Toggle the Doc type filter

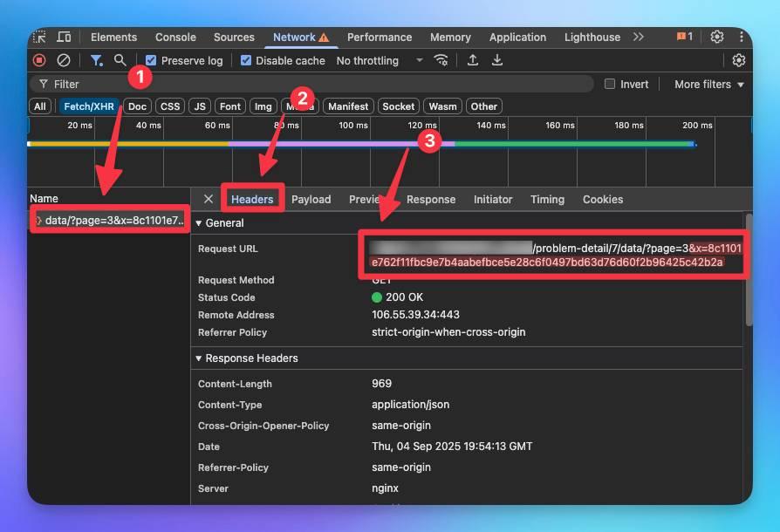pos(137,106)
